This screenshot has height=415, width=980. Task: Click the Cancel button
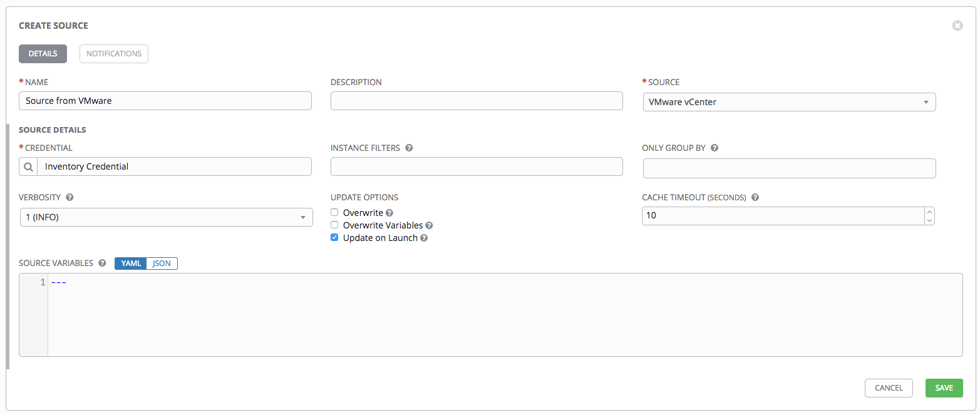tap(889, 388)
